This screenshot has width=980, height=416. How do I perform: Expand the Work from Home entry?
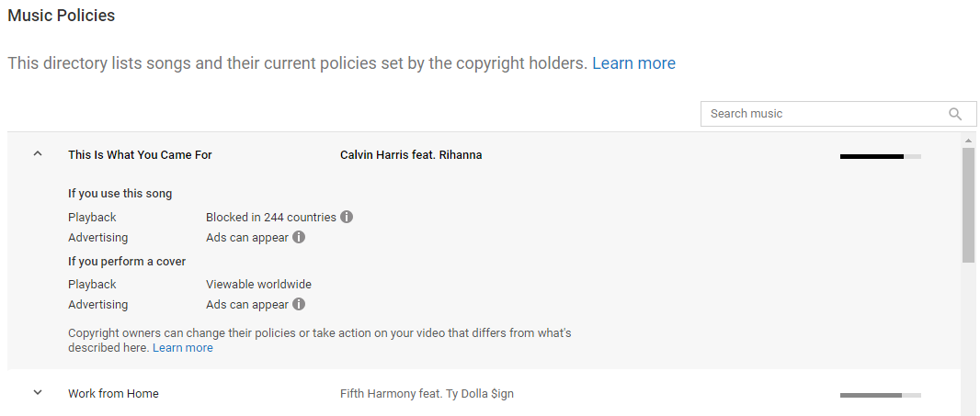(x=38, y=393)
